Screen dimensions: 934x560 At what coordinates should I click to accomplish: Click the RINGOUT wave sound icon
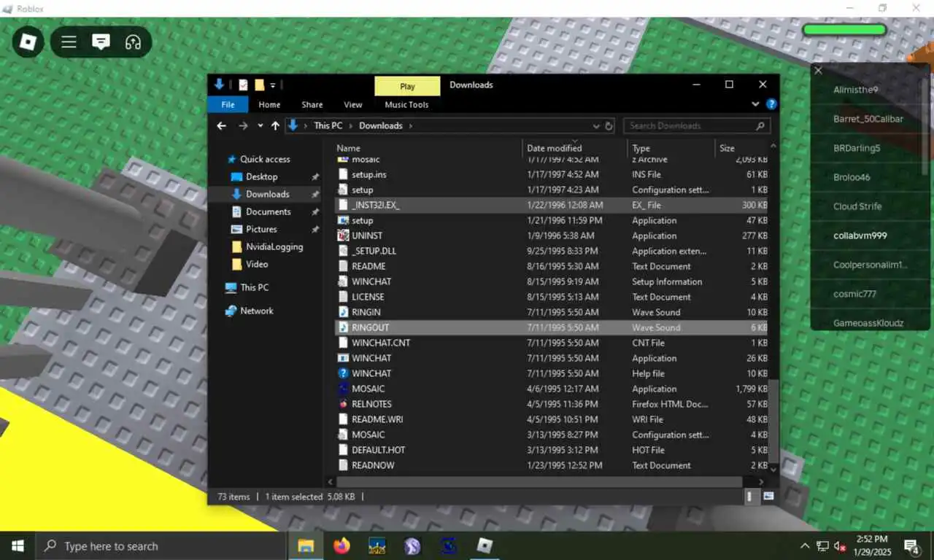pyautogui.click(x=344, y=327)
